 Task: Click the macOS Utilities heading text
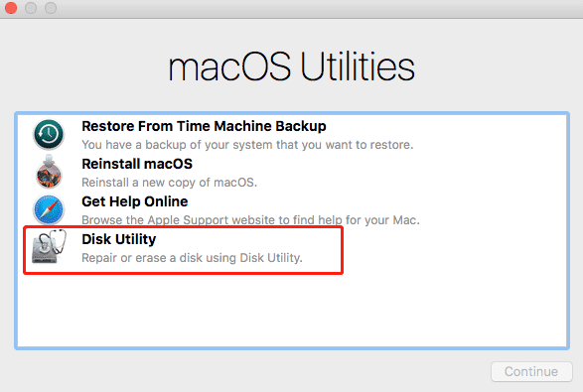click(291, 66)
